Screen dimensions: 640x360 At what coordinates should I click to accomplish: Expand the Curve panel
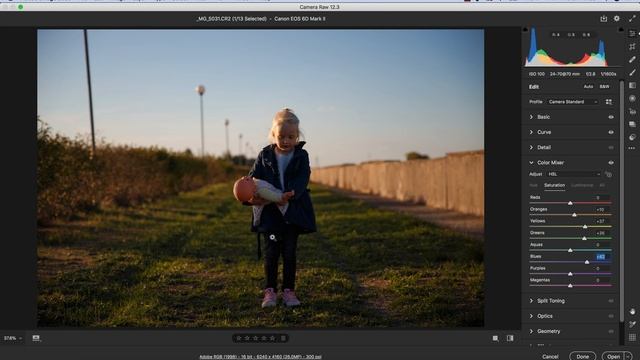tap(531, 132)
